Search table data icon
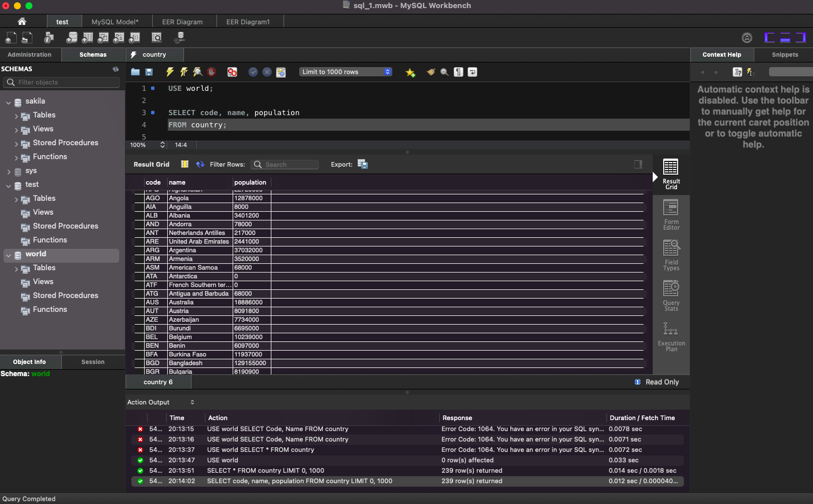This screenshot has width=813, height=504. point(157,38)
